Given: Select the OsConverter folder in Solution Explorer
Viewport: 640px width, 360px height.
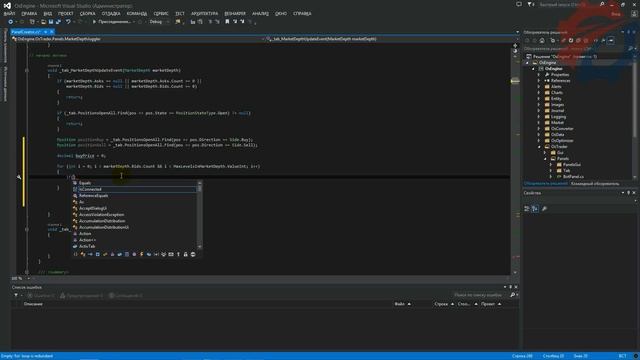Looking at the screenshot, I should tap(562, 129).
